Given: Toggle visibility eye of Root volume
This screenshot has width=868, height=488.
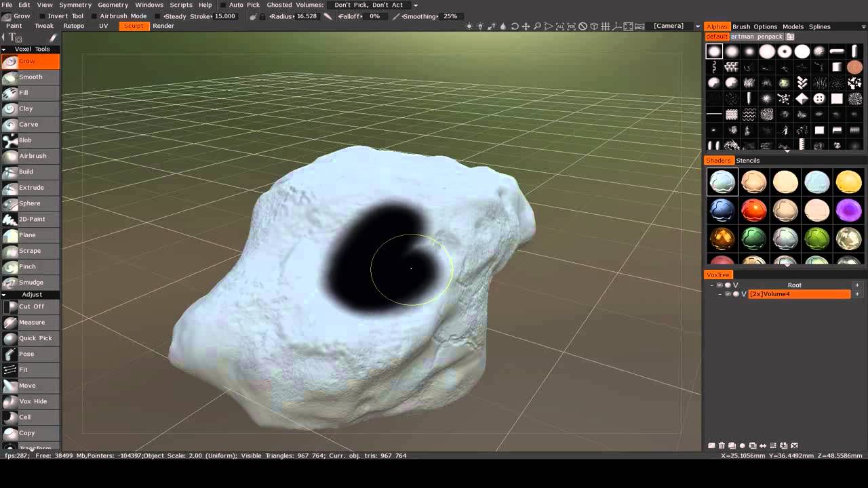Looking at the screenshot, I should click(x=719, y=285).
